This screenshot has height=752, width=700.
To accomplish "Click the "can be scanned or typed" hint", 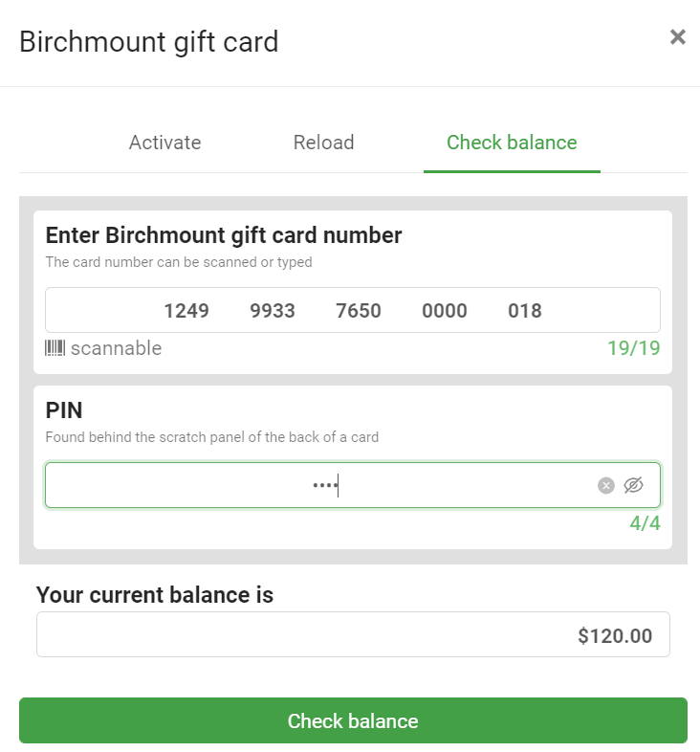I will (179, 262).
